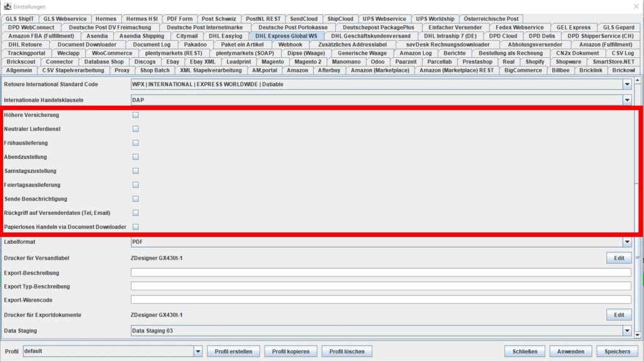Switch to the DPD Cloud tab

tap(502, 36)
